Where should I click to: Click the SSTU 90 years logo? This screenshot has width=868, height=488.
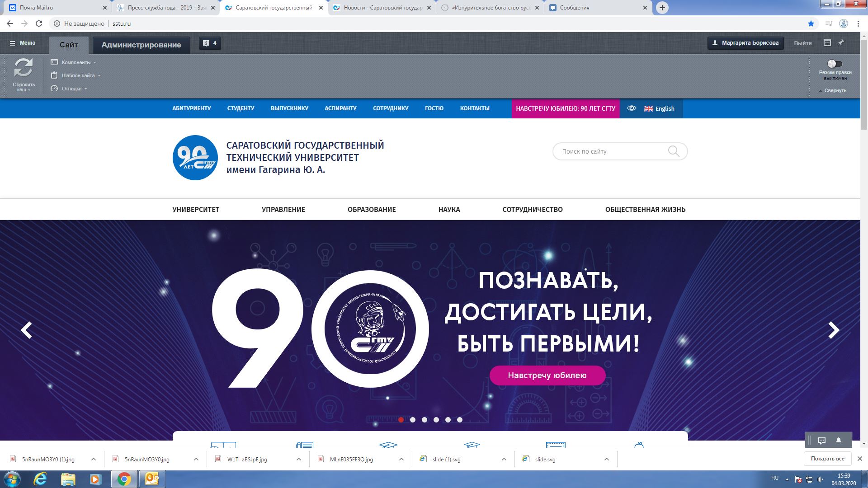195,158
